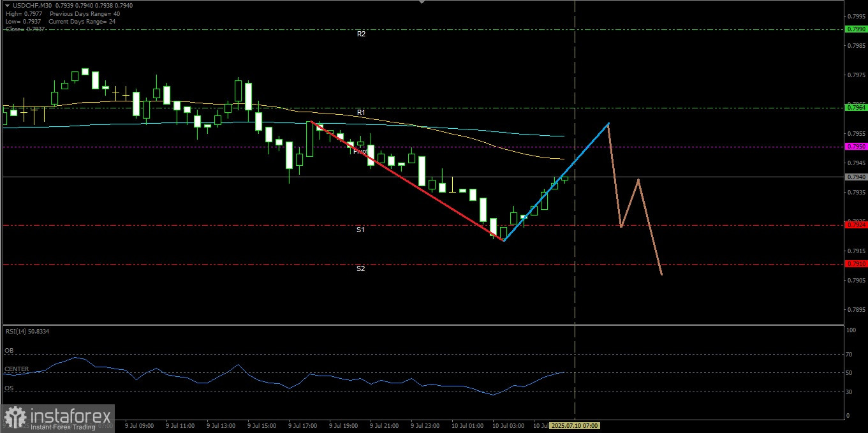Screen dimensions: 868x433
Task: Click the 0.7955 price scale value
Action: coord(855,133)
